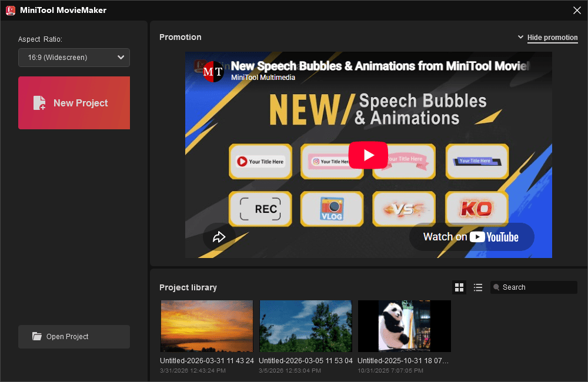The image size is (588, 382).
Task: Click the MiniTool Multimedia channel avatar
Action: coord(213,71)
